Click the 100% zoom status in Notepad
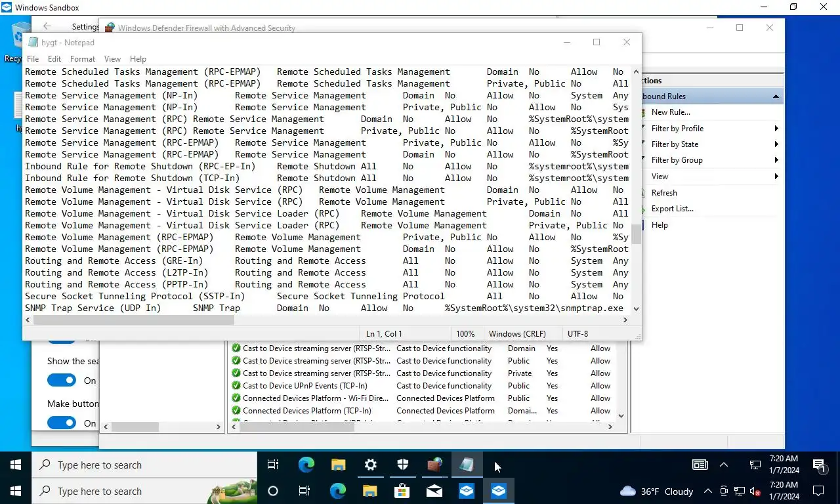The width and height of the screenshot is (840, 504). click(x=465, y=333)
